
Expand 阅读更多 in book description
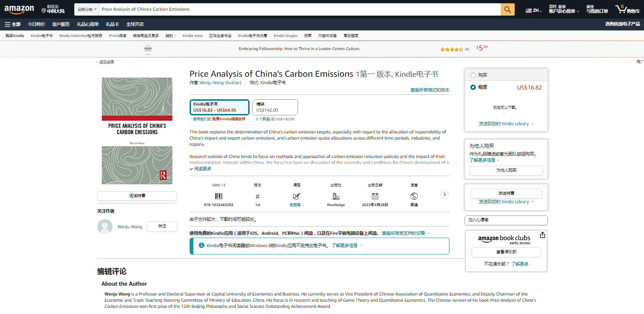pos(201,169)
